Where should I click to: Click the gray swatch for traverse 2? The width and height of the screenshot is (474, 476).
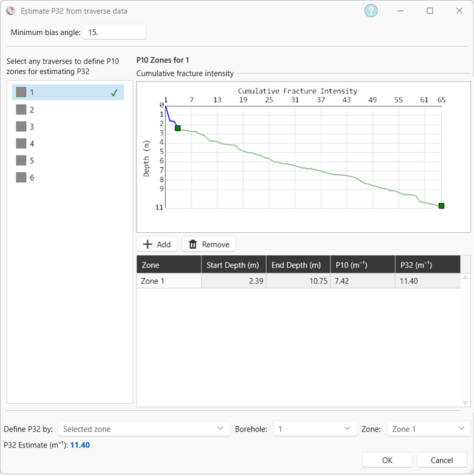click(x=21, y=109)
